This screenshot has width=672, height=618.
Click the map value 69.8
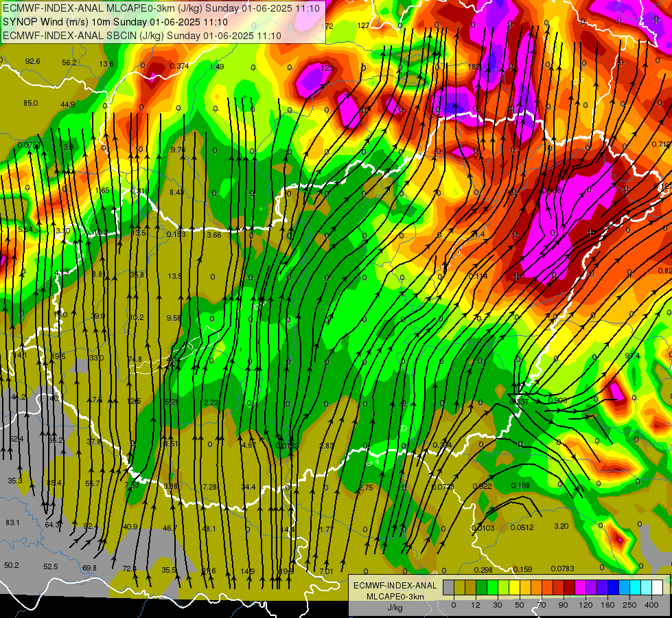click(89, 568)
